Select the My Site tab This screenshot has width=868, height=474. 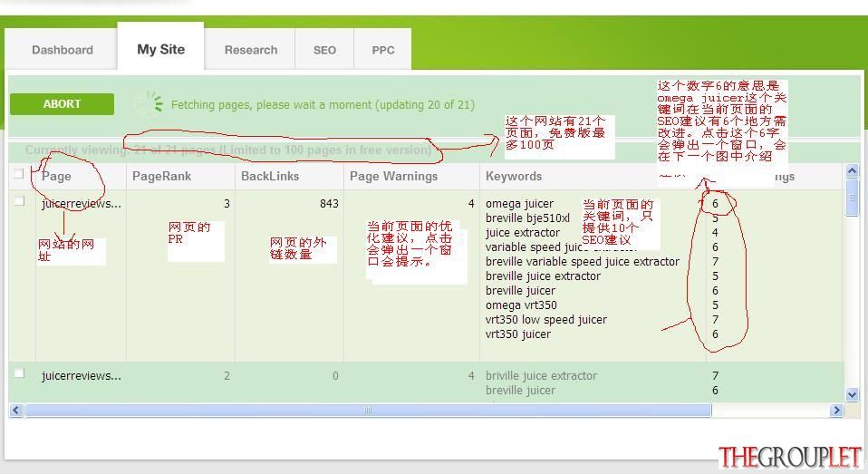tap(160, 49)
